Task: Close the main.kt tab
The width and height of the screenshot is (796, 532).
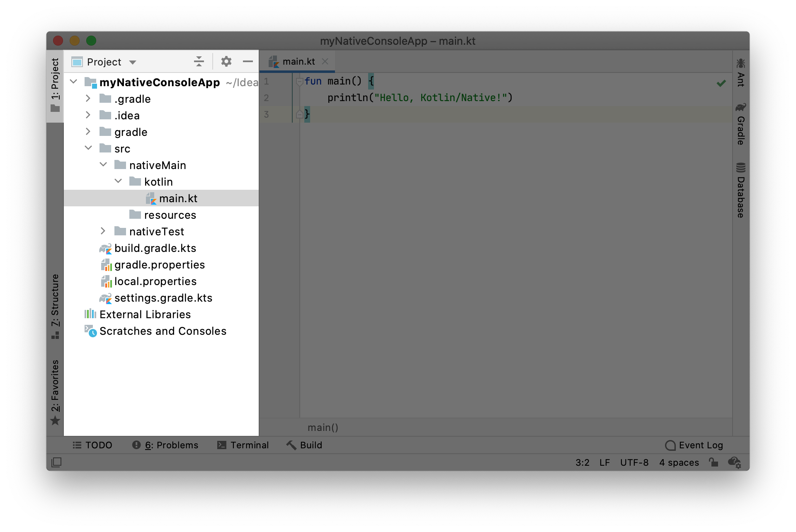Action: pos(325,62)
